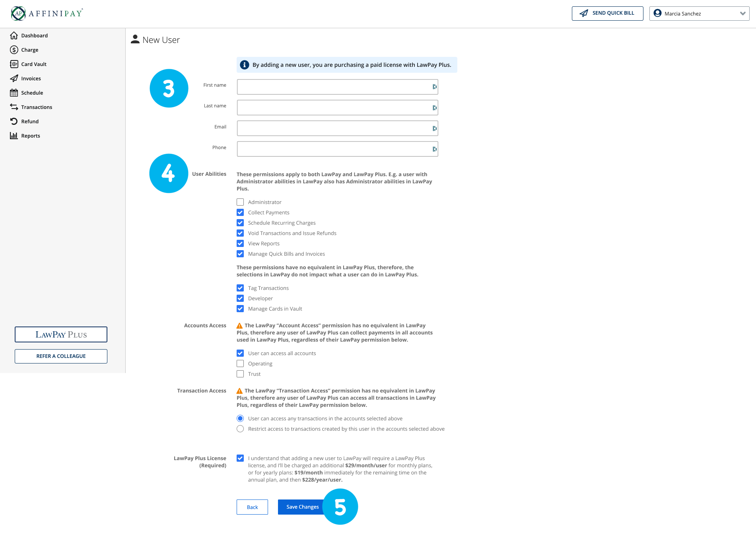
Task: Click the Refer a Colleague button
Action: click(61, 356)
